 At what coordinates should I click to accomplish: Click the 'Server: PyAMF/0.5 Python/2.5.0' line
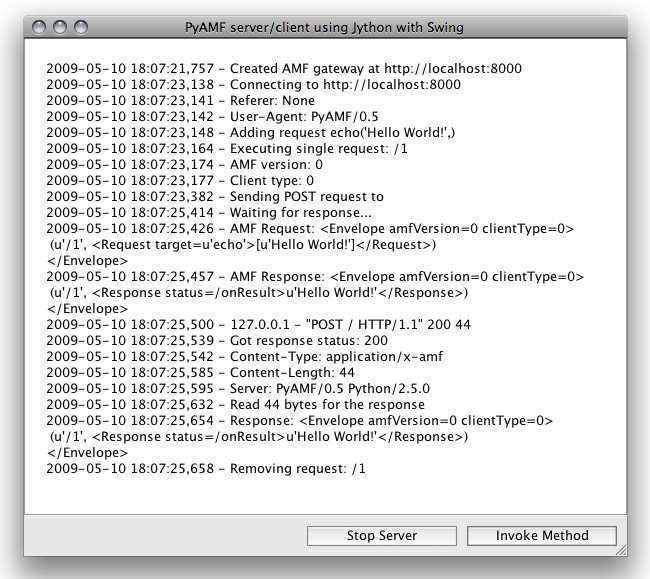tap(243, 389)
